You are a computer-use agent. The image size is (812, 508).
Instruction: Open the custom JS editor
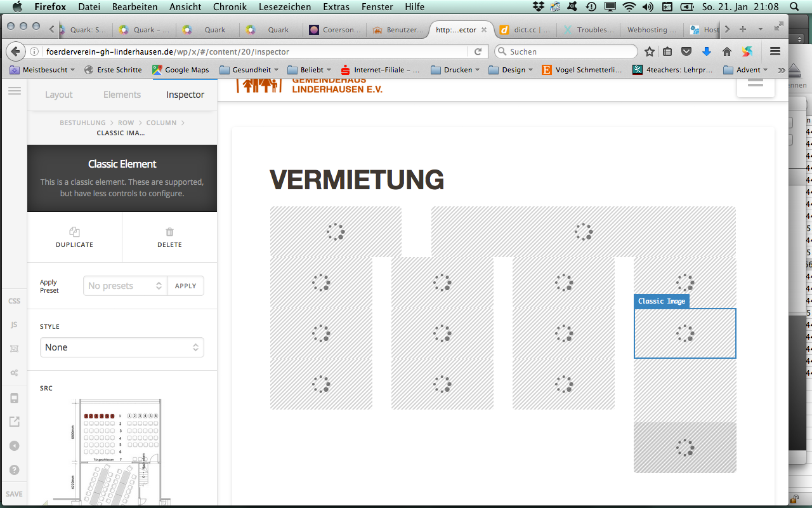[x=14, y=324]
